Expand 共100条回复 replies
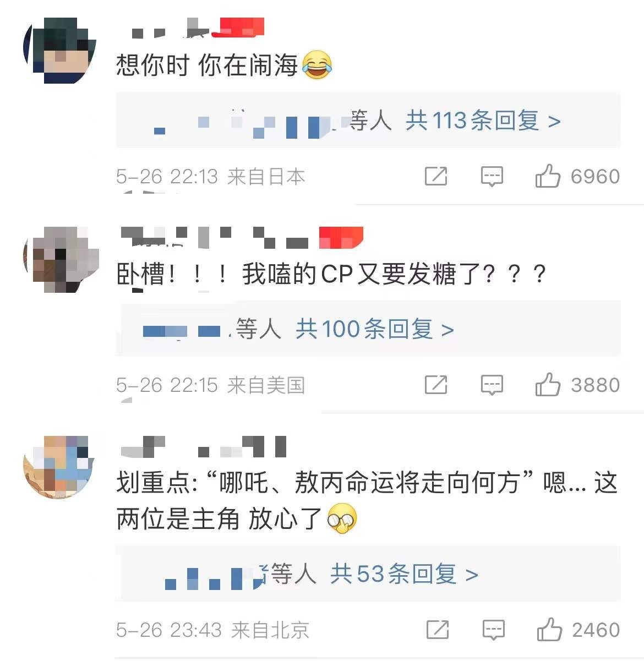 tap(375, 329)
